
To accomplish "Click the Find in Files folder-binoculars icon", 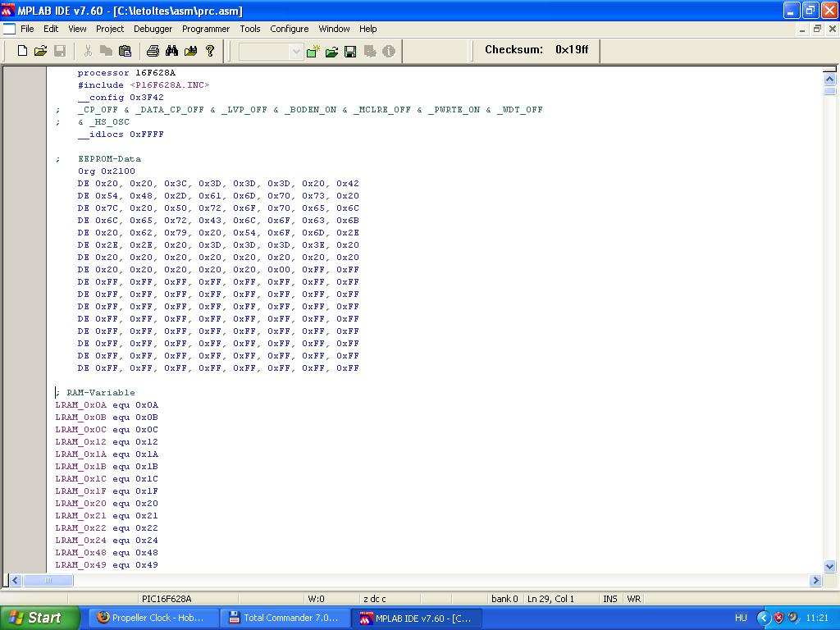I will tap(190, 51).
